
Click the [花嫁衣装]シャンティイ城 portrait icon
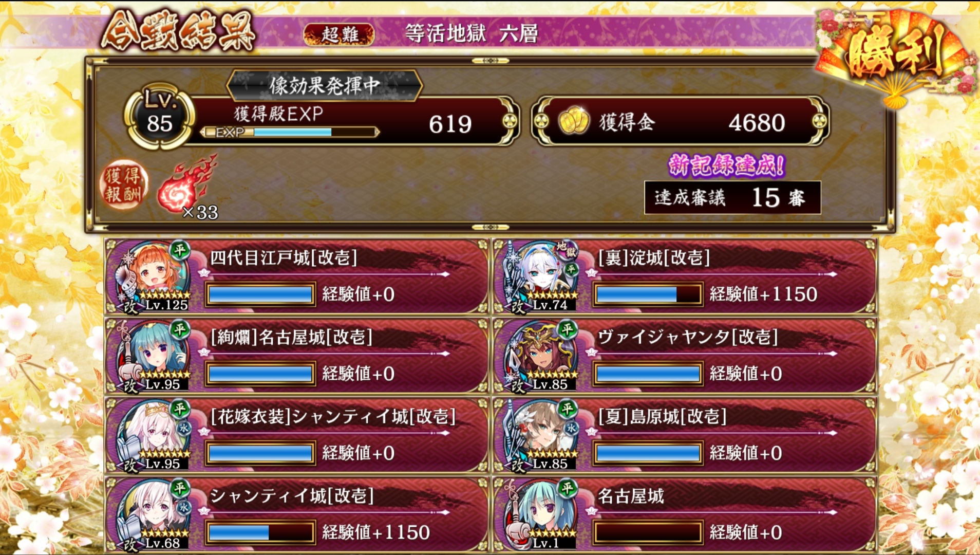click(154, 435)
